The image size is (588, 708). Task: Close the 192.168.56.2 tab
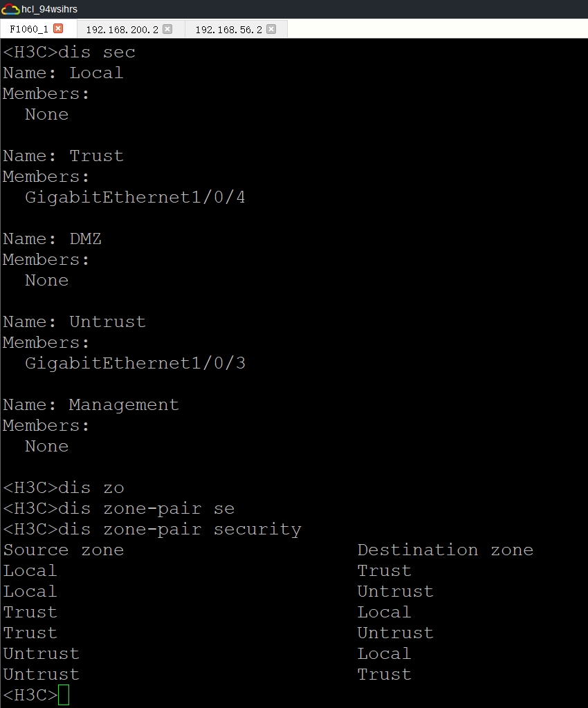(271, 29)
